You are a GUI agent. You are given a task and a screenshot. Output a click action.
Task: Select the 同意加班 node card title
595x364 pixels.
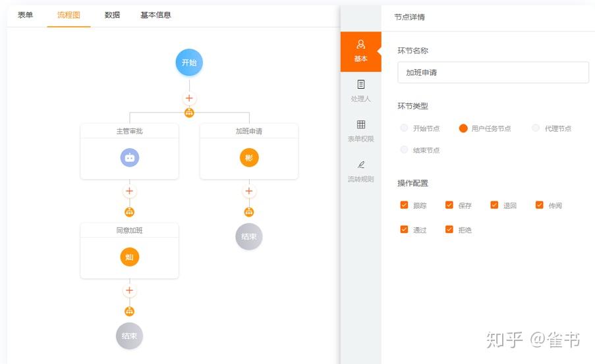[x=129, y=230]
